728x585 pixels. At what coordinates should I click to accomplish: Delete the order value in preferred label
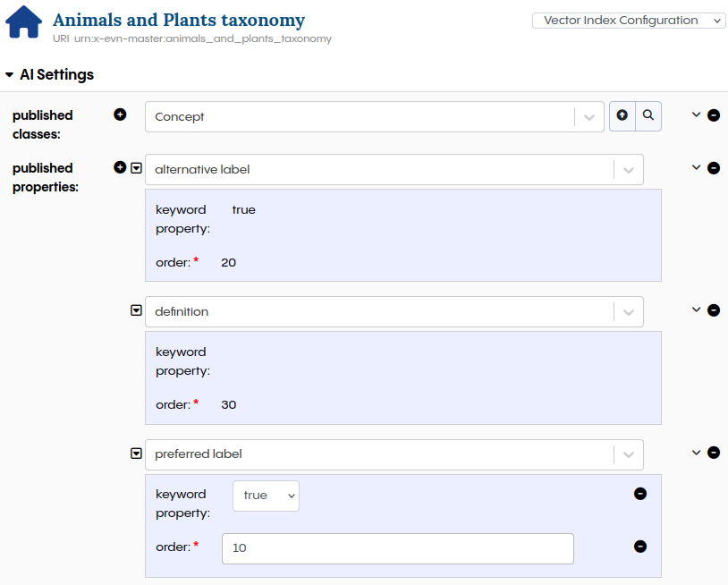[640, 547]
